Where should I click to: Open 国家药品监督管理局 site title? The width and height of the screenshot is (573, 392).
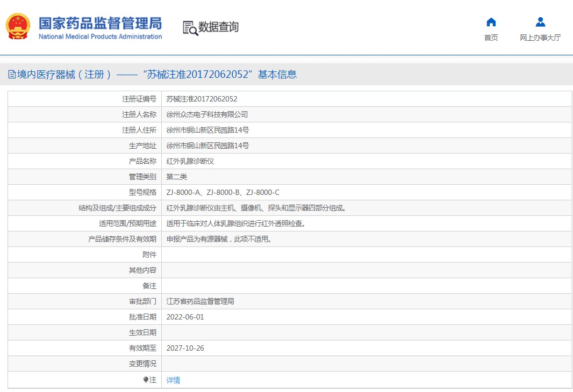(101, 23)
